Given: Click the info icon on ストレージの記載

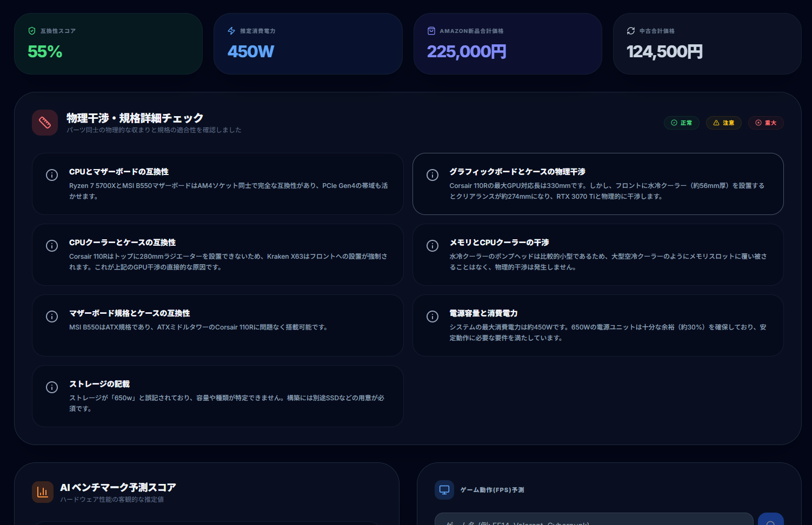Looking at the screenshot, I should pyautogui.click(x=52, y=387).
